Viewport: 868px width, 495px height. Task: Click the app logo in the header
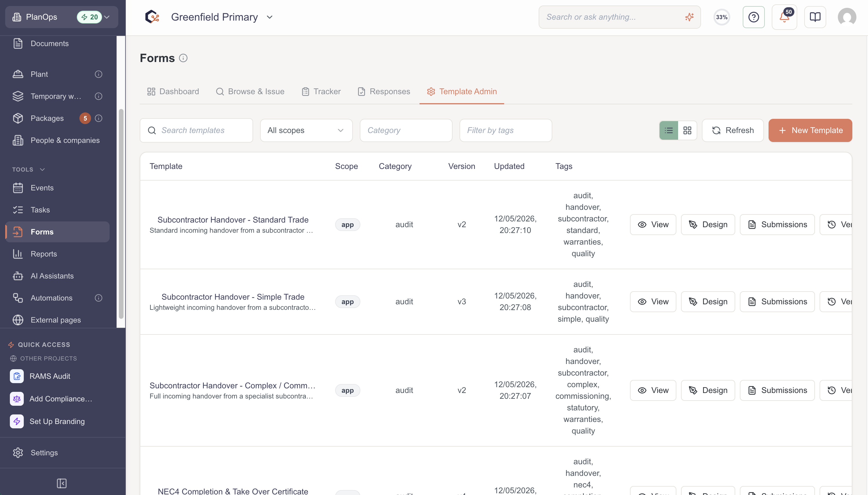click(x=152, y=17)
